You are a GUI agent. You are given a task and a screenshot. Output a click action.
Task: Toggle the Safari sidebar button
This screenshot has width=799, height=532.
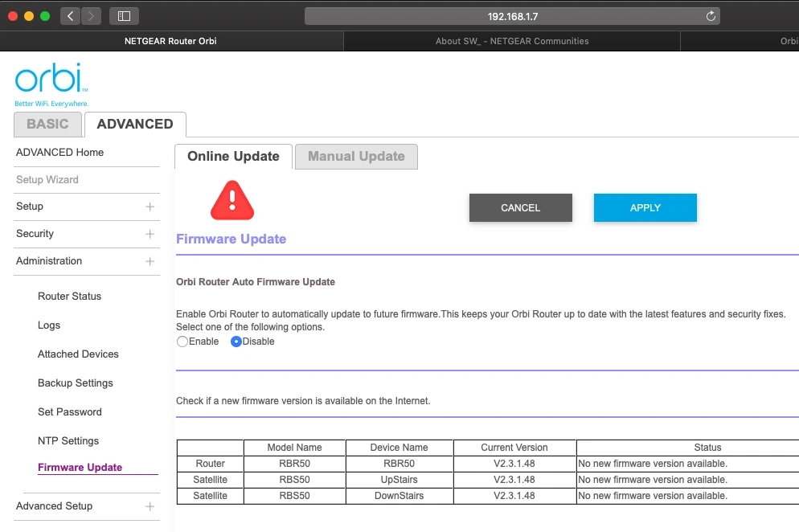(124, 16)
